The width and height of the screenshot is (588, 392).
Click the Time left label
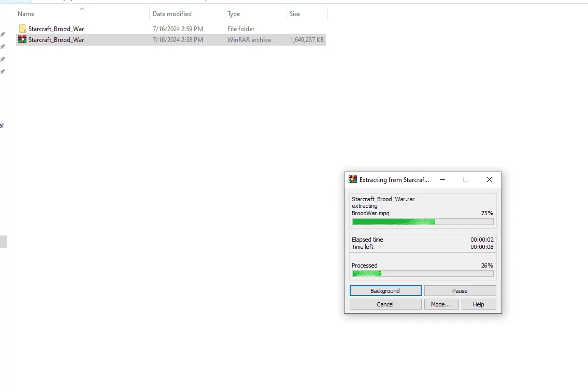click(363, 247)
